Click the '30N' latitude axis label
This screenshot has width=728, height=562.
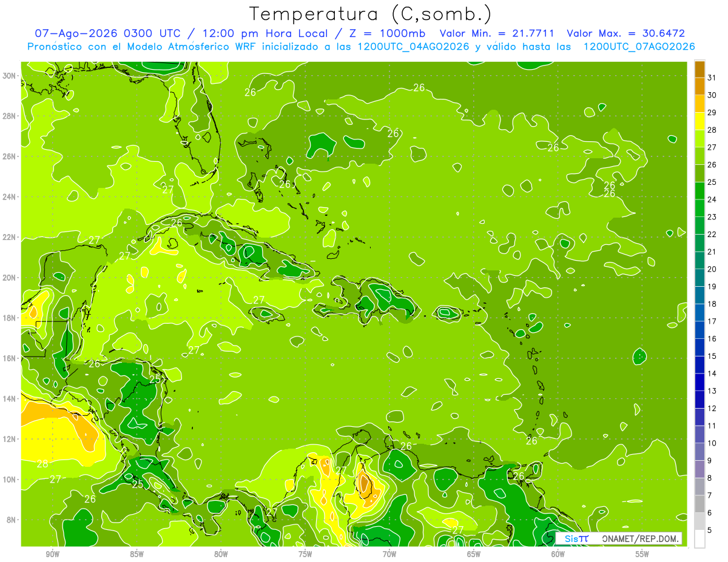(x=9, y=76)
